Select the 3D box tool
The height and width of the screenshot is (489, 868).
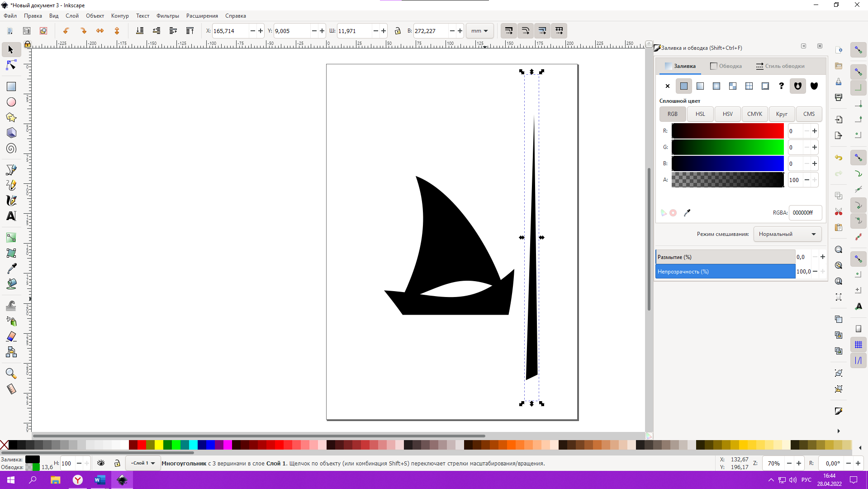(x=11, y=133)
